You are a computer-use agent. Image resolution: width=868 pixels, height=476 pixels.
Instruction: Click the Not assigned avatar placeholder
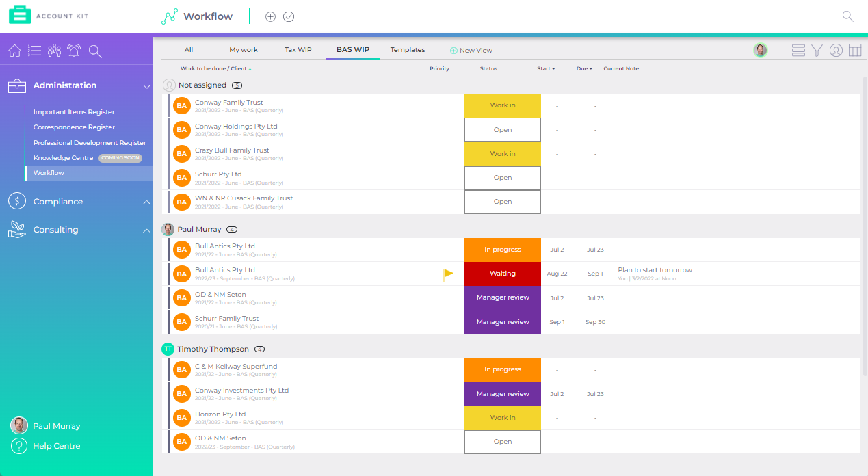[x=169, y=85]
